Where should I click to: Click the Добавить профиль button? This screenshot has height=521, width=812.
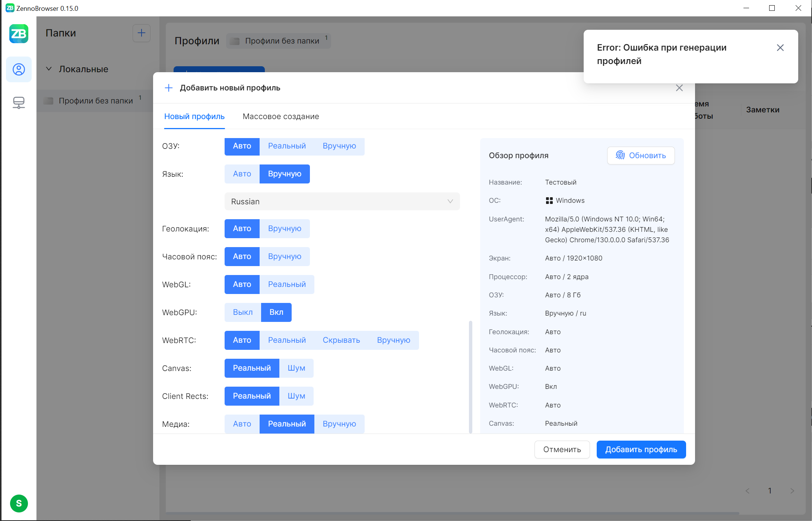coord(641,450)
